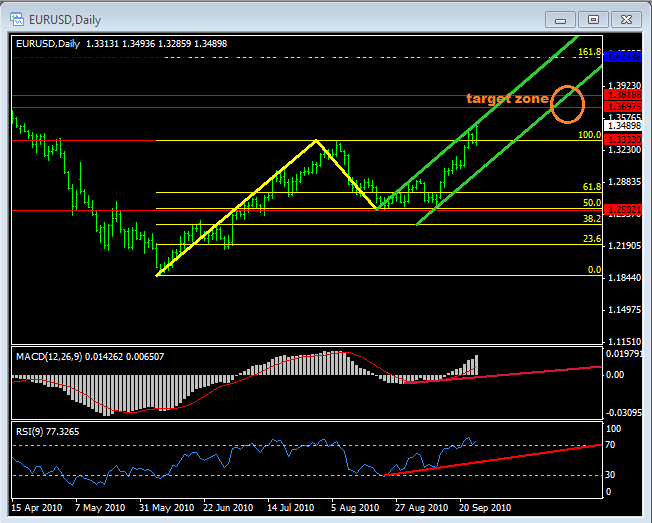652x523 pixels.
Task: Click the 1.28835 price axis value
Action: click(x=625, y=182)
